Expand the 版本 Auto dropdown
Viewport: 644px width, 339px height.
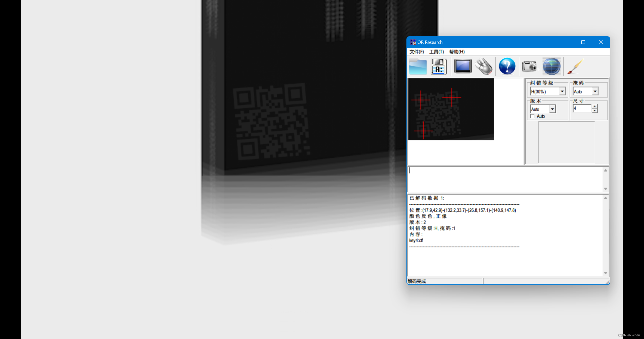click(x=552, y=109)
